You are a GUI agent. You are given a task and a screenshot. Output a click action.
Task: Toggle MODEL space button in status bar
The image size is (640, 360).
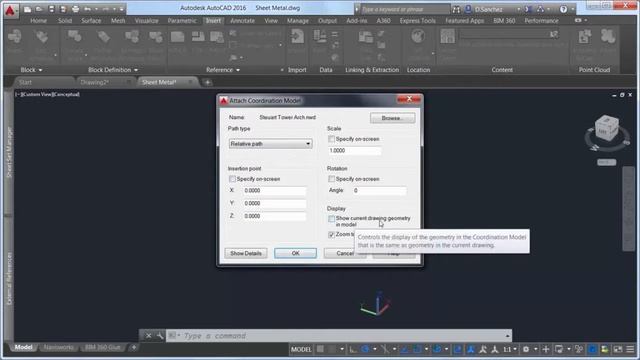[301, 349]
